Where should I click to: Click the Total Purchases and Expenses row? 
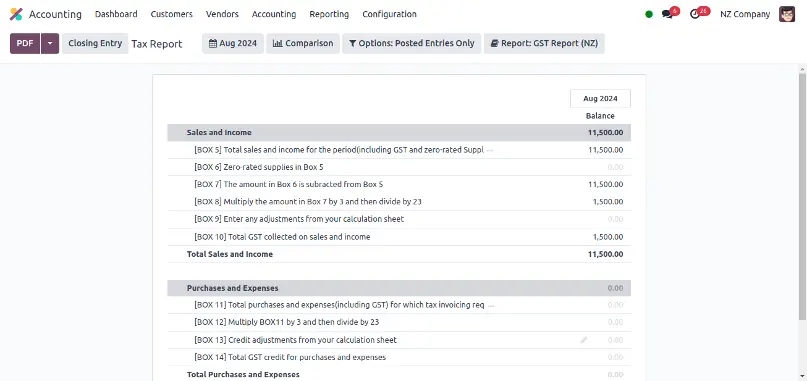pos(399,374)
